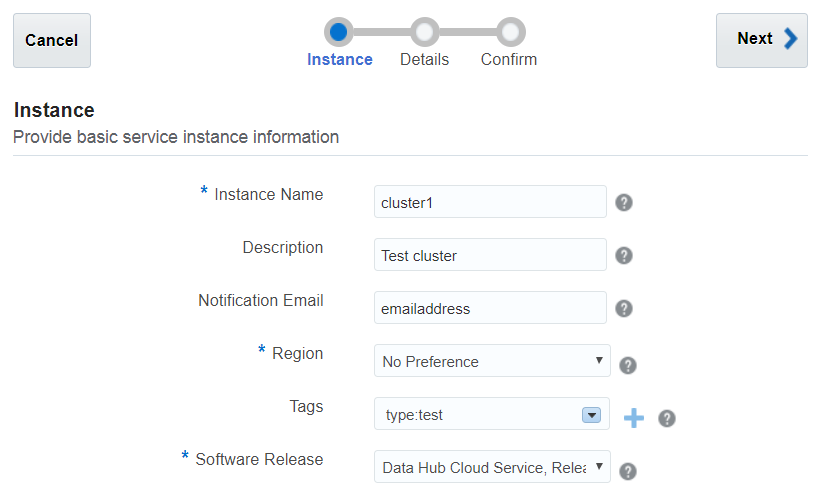Open the Software Release dropdown

tap(492, 466)
